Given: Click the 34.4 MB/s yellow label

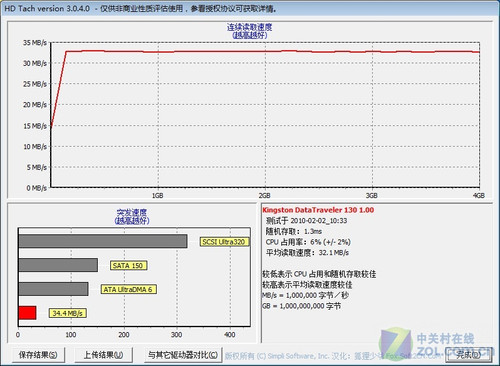Looking at the screenshot, I should [x=68, y=313].
